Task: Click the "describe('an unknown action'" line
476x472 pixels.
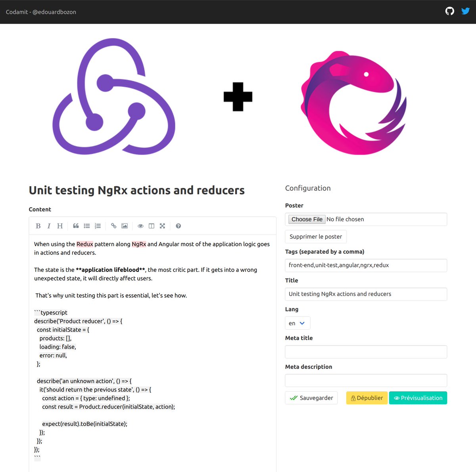Action: 84,381
